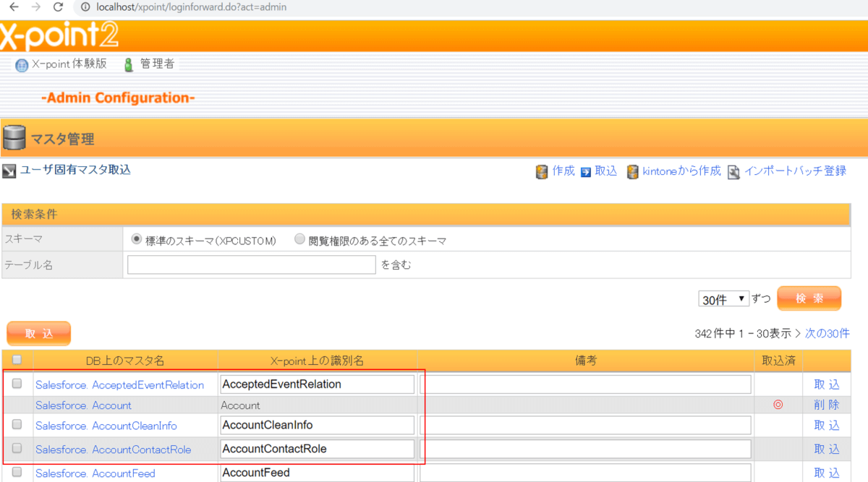Viewport: 868px width, 482px height.
Task: Click the 取込済 column header
Action: pos(778,360)
